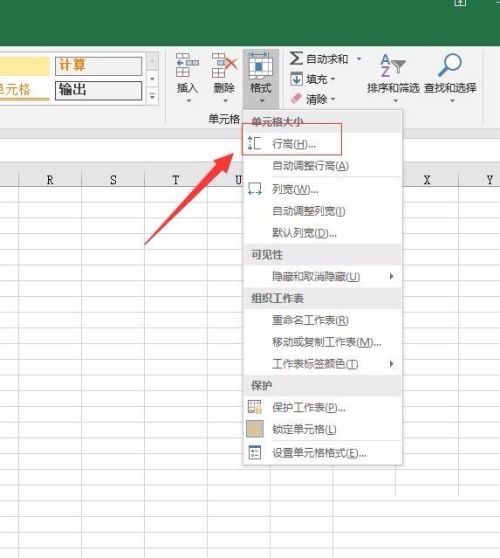Image resolution: width=500 pixels, height=558 pixels.
Task: Apply the Output (输出) cell style
Action: 99,90
